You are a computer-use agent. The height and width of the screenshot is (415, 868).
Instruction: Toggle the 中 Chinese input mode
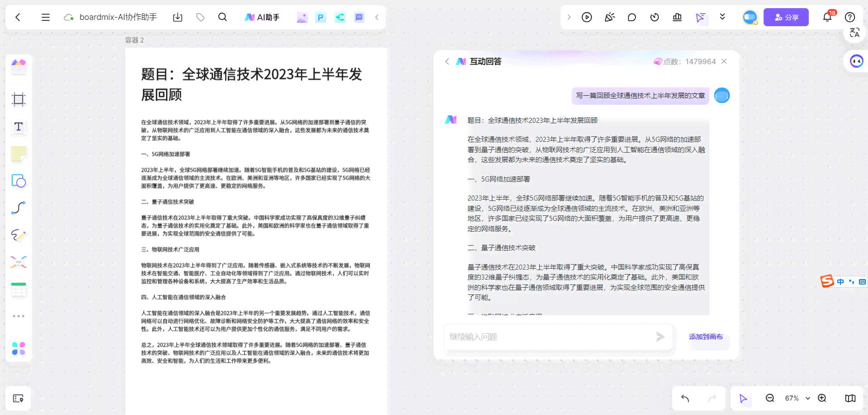pyautogui.click(x=840, y=282)
